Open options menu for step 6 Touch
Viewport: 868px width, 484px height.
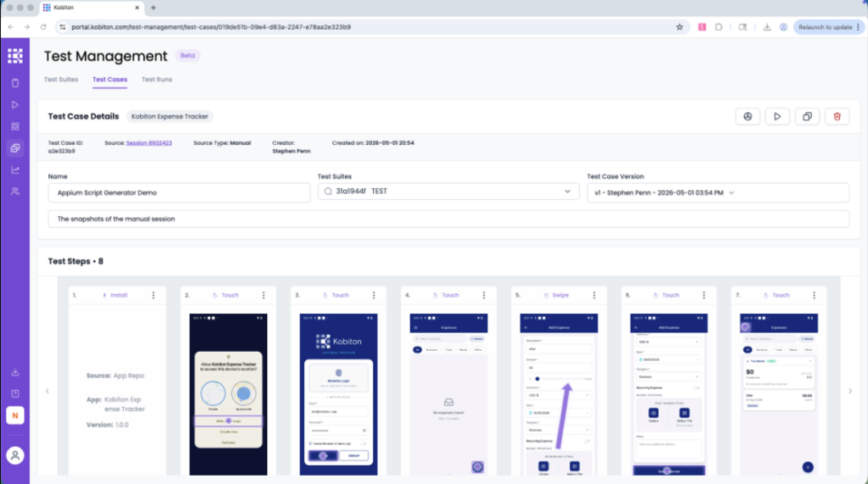pyautogui.click(x=704, y=295)
